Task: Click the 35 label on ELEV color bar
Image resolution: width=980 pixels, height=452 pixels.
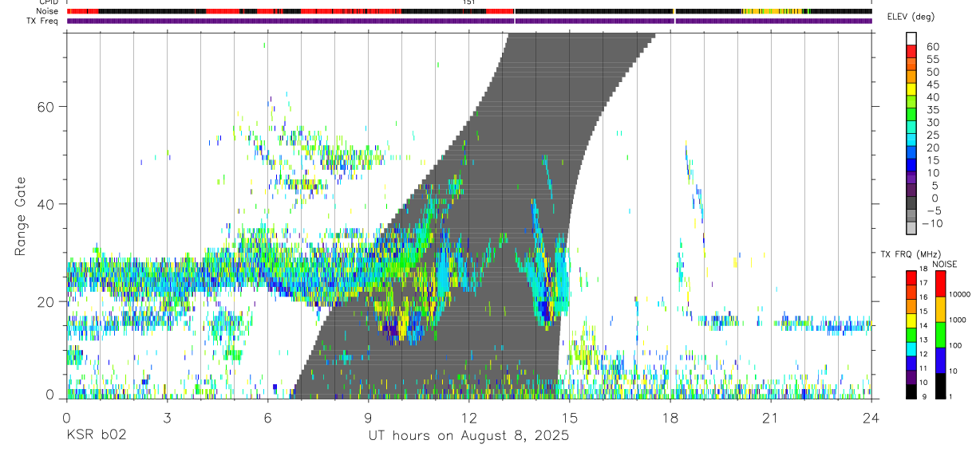Action: (933, 110)
